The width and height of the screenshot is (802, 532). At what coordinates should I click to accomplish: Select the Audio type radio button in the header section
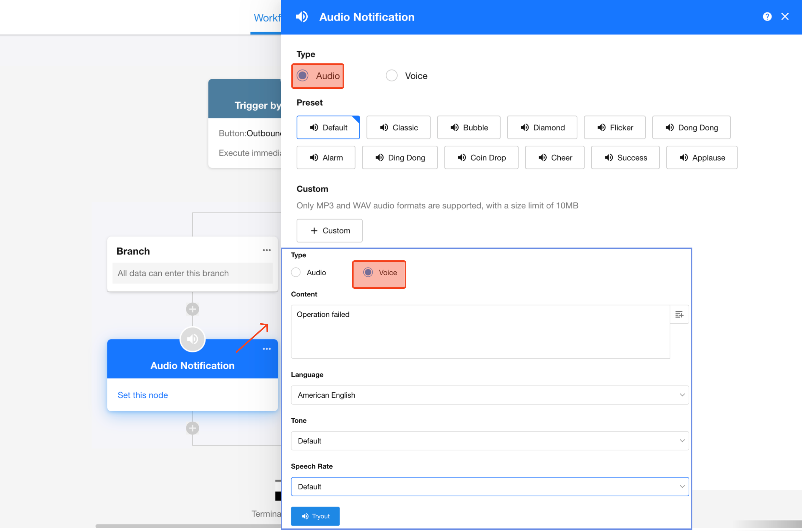click(x=303, y=76)
